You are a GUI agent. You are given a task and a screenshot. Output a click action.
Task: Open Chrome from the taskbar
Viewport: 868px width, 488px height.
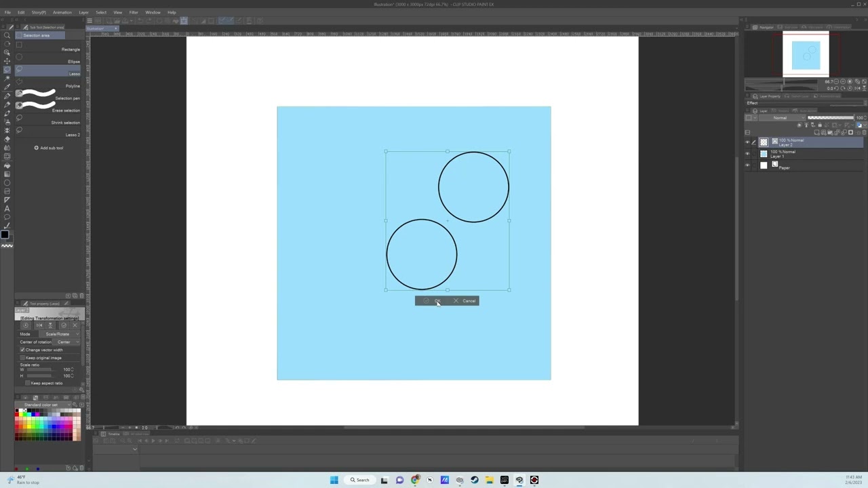(414, 480)
